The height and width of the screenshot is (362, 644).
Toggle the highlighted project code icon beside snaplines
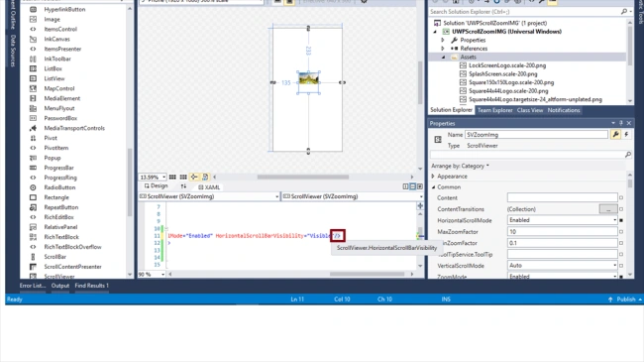205,177
